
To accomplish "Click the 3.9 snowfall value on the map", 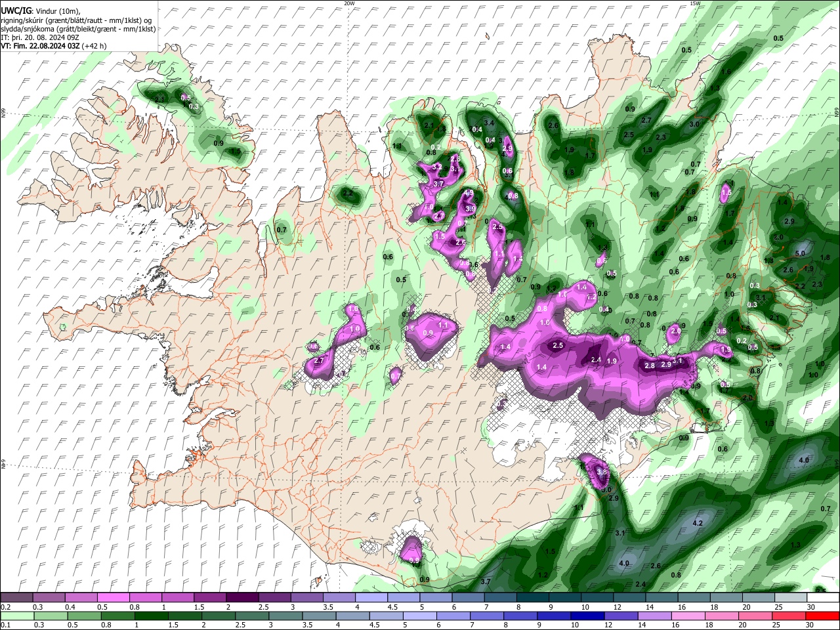I will point(470,209).
